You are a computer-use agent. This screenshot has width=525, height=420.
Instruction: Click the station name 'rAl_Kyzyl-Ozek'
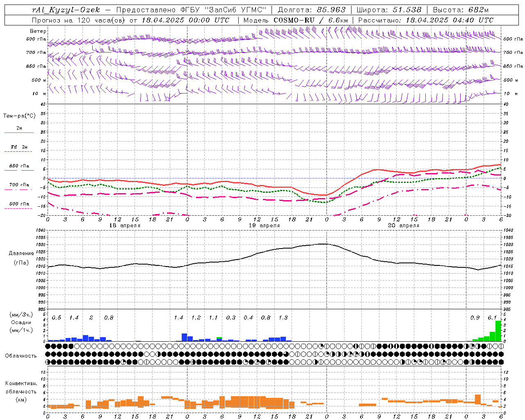(66, 10)
